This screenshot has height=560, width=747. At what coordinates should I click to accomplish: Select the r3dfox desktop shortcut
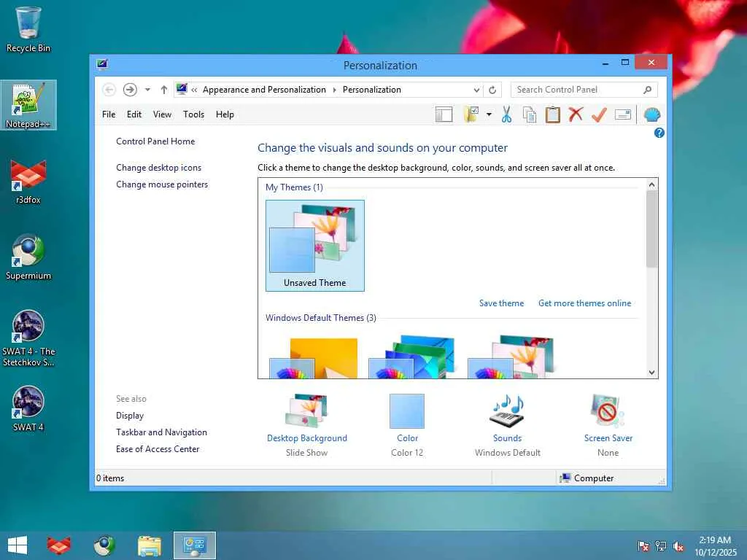[x=28, y=182]
